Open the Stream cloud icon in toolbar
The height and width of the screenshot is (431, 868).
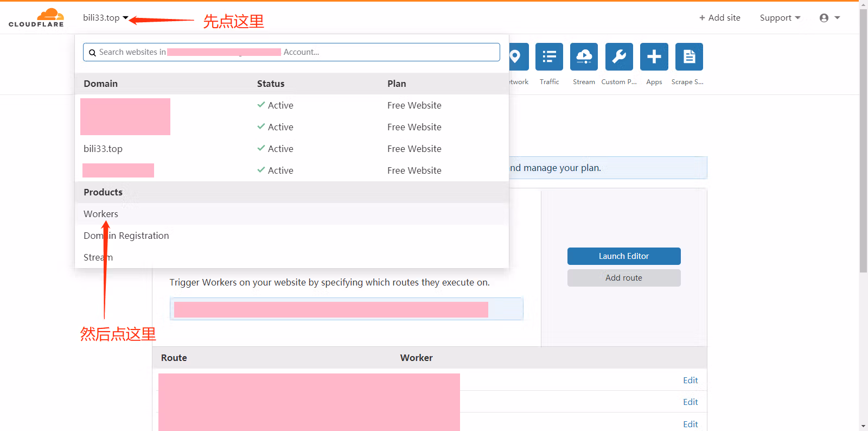(584, 56)
